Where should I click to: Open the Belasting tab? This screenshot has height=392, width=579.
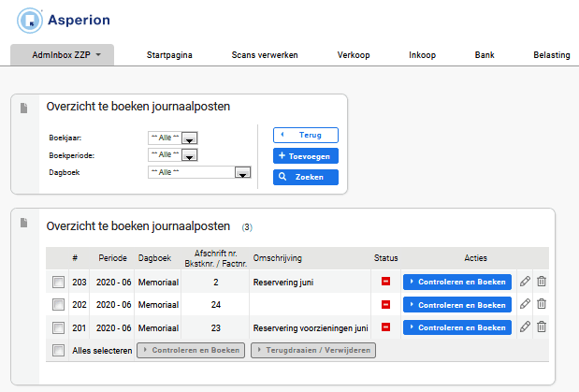[552, 55]
